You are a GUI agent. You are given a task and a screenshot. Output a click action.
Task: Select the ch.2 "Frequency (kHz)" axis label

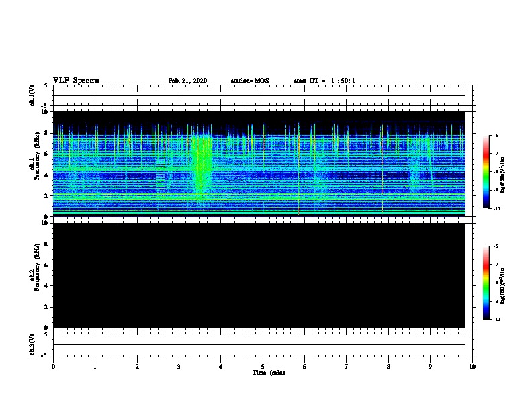click(37, 267)
